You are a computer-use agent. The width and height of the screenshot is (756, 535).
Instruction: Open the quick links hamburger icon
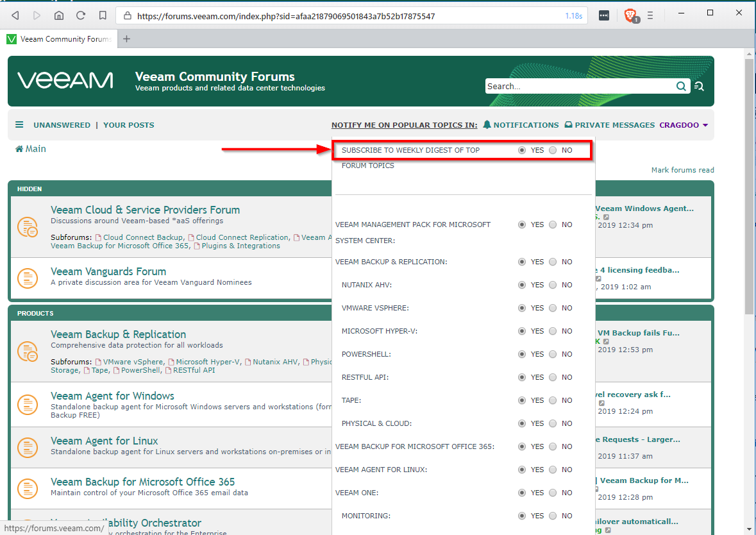[19, 125]
